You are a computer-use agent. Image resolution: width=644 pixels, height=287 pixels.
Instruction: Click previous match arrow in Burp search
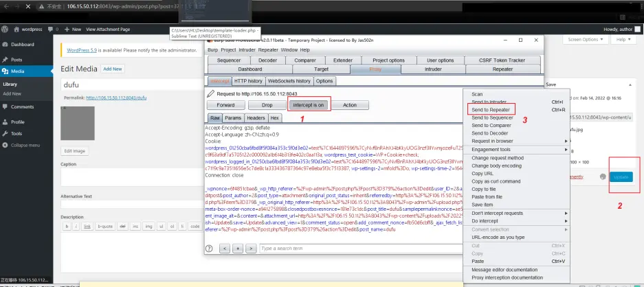tap(225, 249)
